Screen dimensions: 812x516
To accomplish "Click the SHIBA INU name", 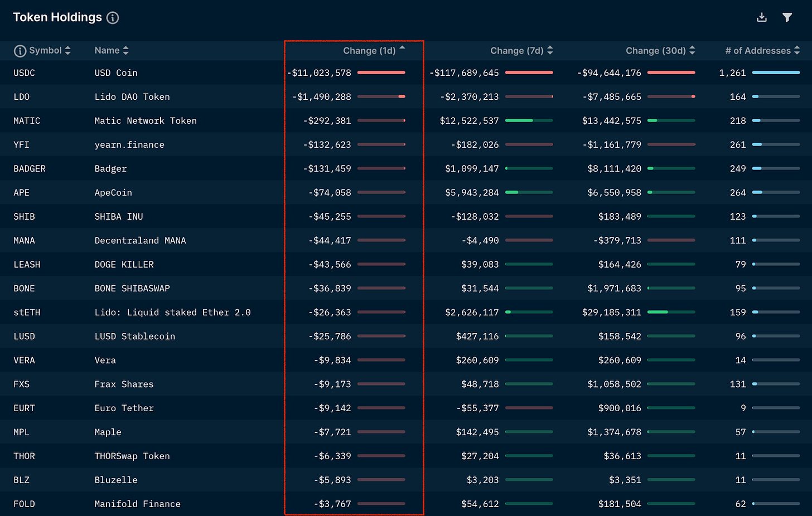I will tap(119, 217).
